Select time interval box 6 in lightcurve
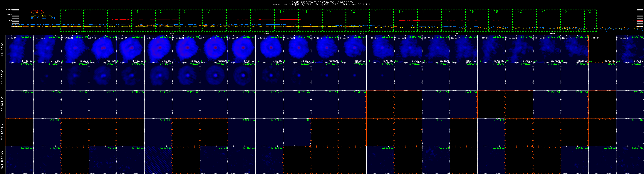Image resolution: width=644 pixels, height=174 pixels. point(191,21)
